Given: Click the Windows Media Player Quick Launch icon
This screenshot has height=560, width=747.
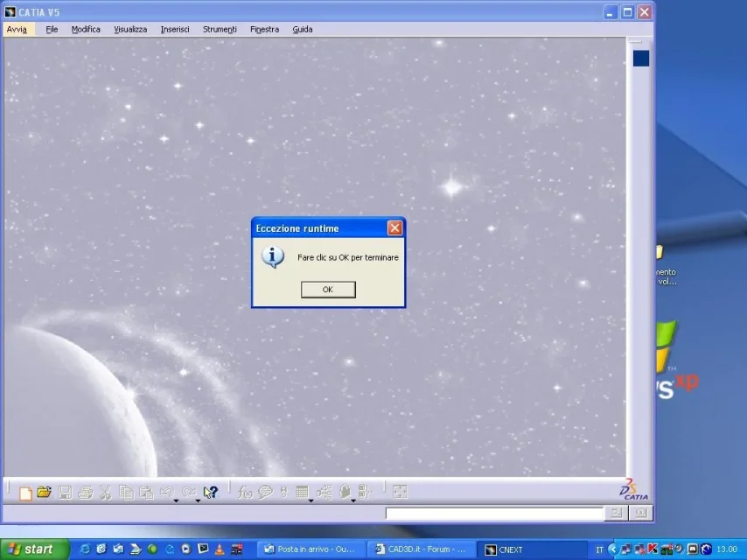Looking at the screenshot, I should point(185,549).
